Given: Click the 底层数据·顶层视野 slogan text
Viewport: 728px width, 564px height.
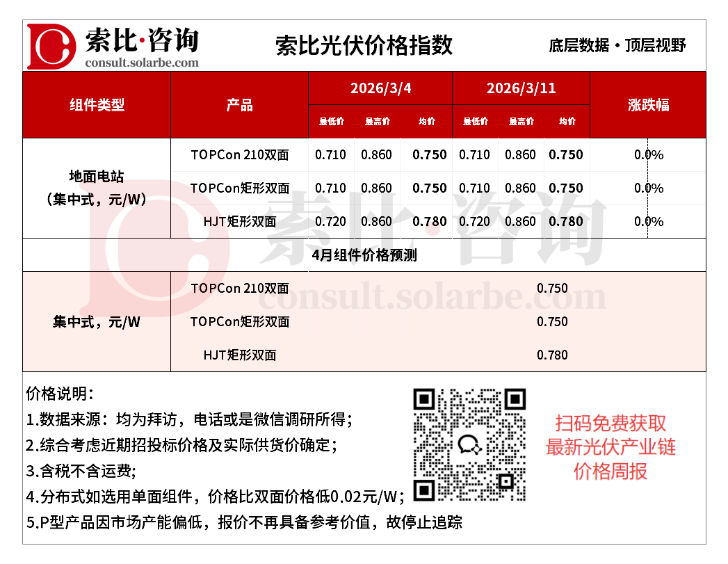Looking at the screenshot, I should coord(617,45).
